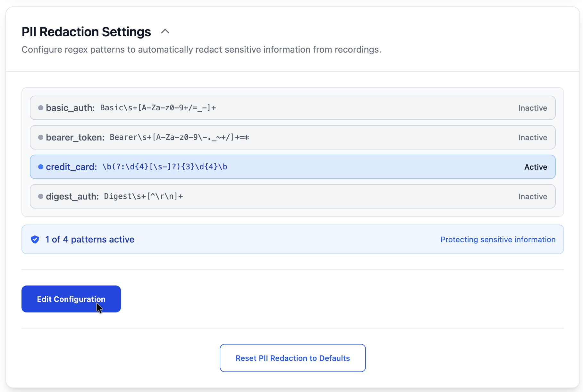Select the digest_auth regex pattern text
The image size is (583, 392).
143,196
